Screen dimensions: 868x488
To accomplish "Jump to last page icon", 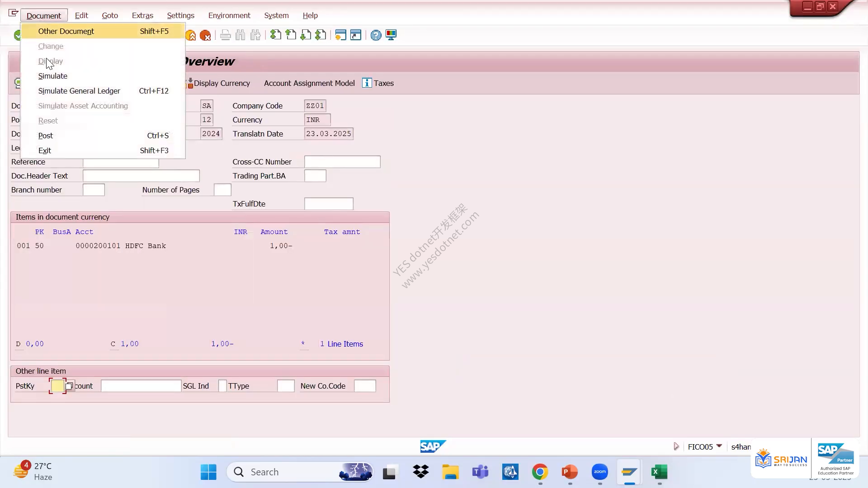I will click(x=321, y=35).
